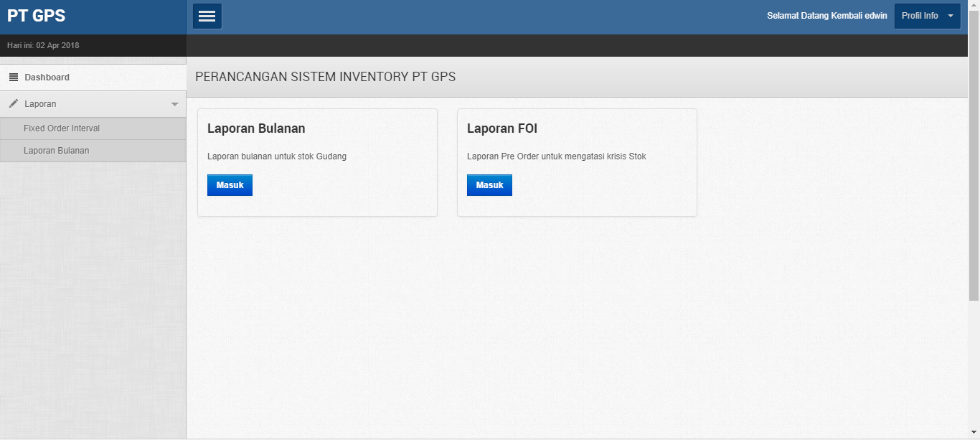
Task: Open the Dashboard menu item
Action: 47,78
